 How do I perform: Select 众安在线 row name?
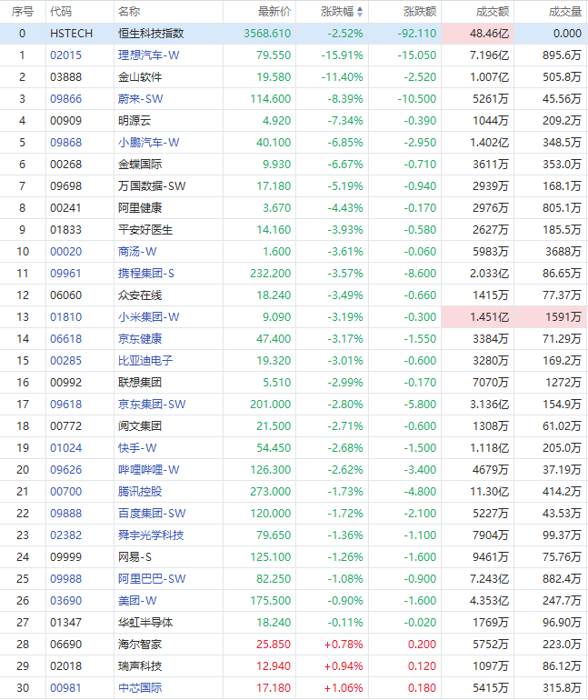[x=140, y=295]
